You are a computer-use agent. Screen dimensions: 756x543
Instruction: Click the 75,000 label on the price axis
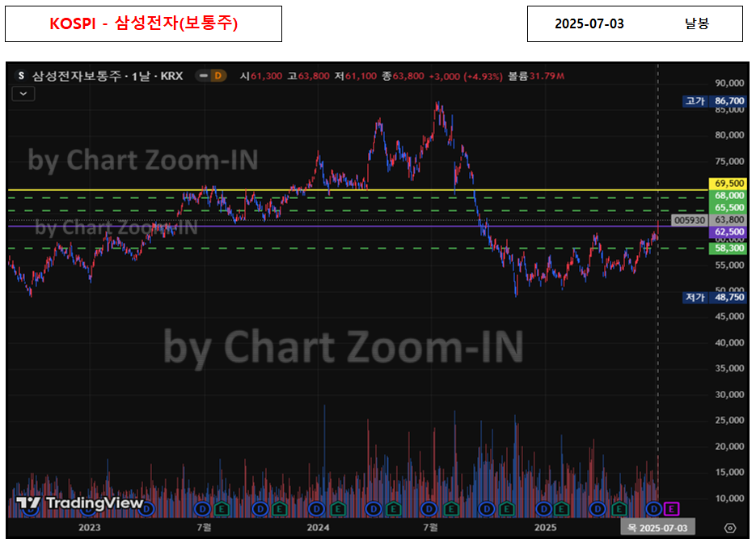pos(729,161)
